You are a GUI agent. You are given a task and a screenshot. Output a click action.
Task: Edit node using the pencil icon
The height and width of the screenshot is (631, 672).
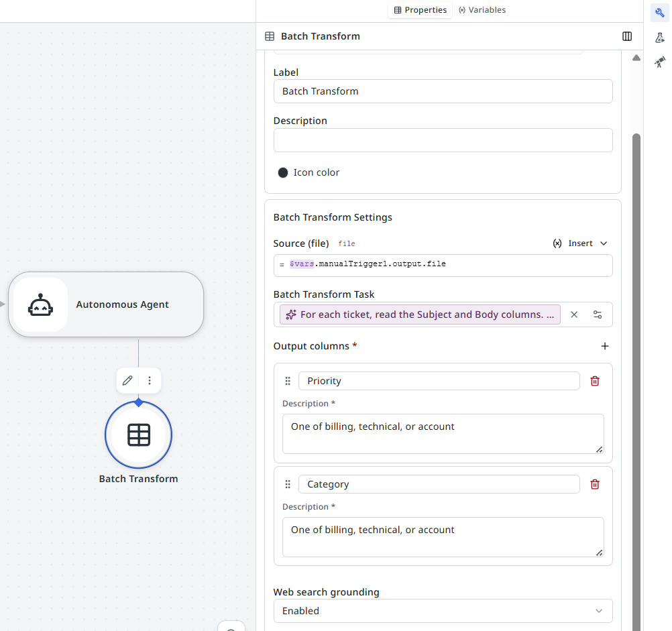[127, 380]
